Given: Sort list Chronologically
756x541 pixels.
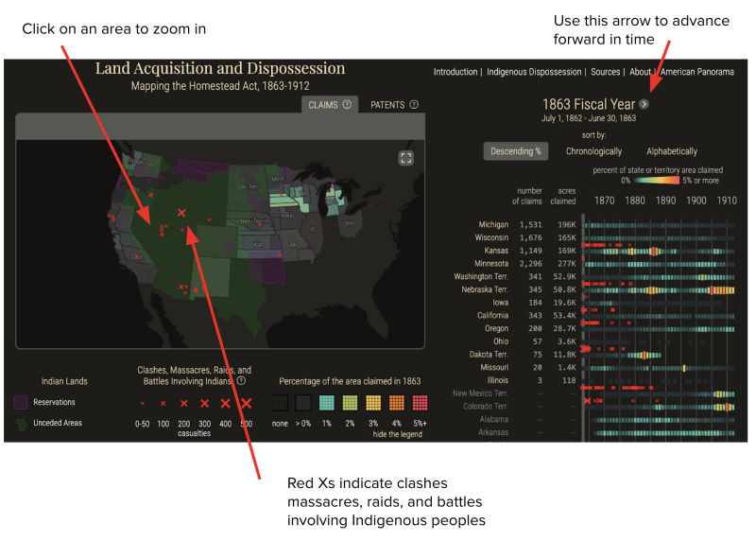Looking at the screenshot, I should (593, 151).
